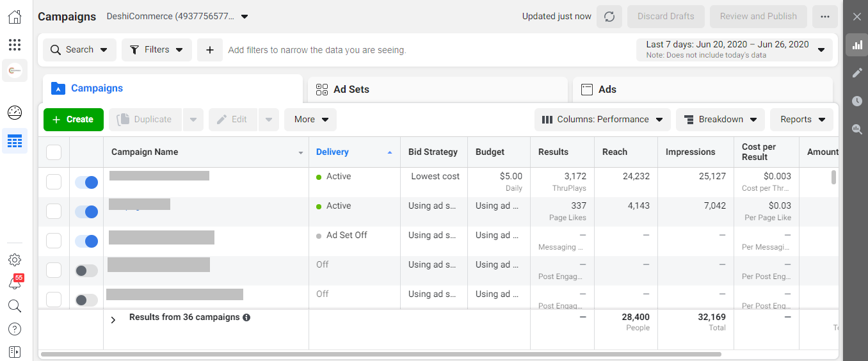Switch to the Ads tab
Viewport: 868px width, 361px height.
coord(702,90)
